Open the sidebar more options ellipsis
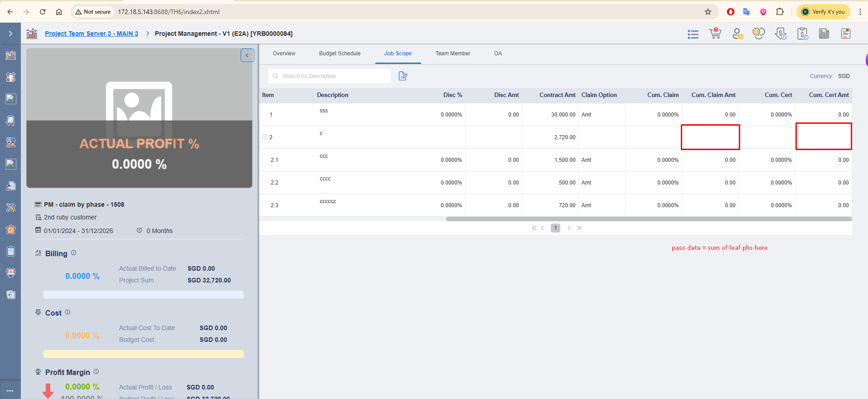This screenshot has height=399, width=868. (10, 391)
